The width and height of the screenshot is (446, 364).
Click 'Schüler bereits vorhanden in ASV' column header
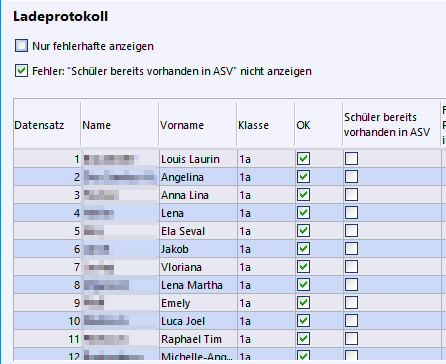pos(391,125)
